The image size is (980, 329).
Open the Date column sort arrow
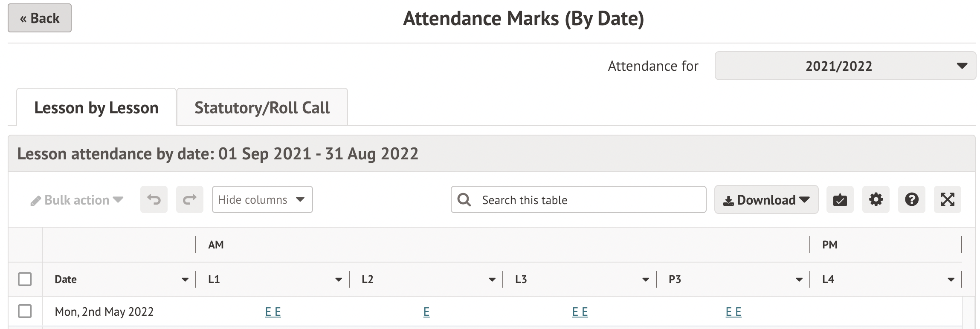pyautogui.click(x=185, y=280)
